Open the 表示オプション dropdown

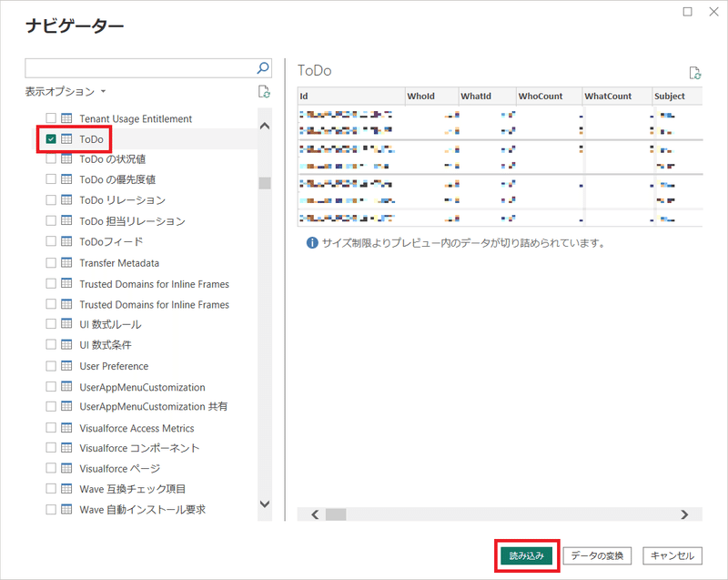(x=66, y=91)
